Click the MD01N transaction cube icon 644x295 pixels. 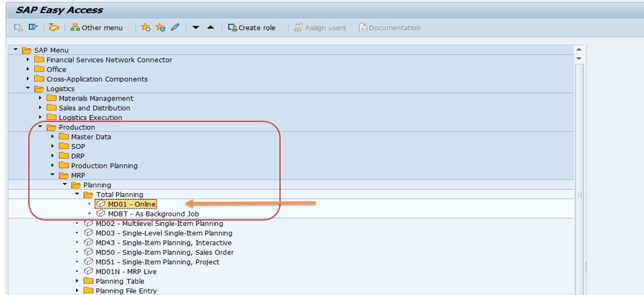[x=88, y=272]
